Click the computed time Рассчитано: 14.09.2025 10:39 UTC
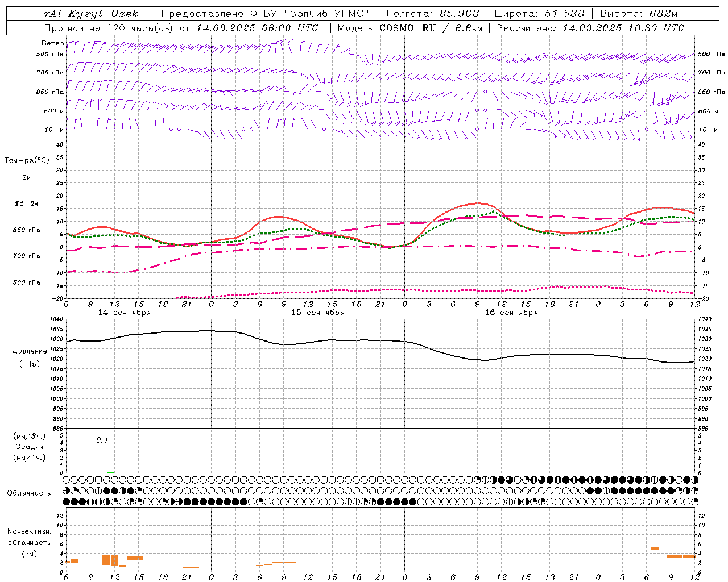This screenshot has height=582, width=728. [590, 28]
